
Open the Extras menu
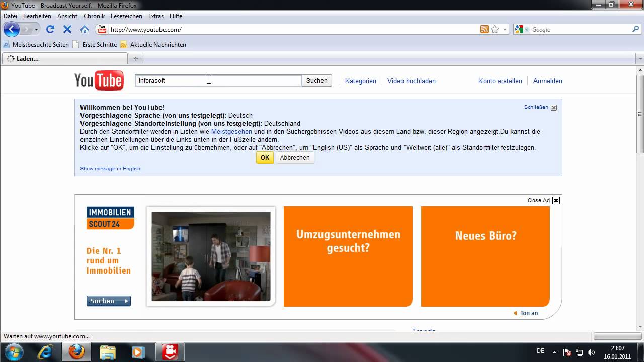click(x=156, y=16)
